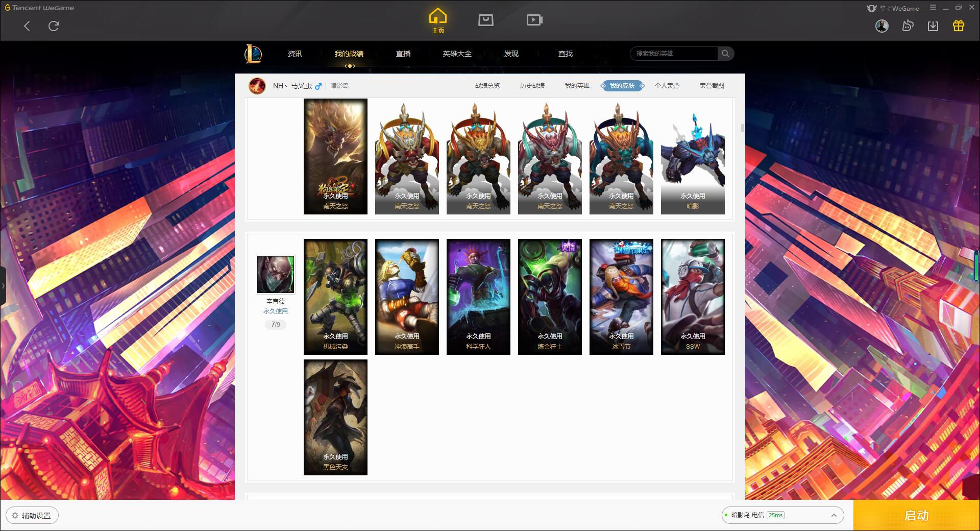Image resolution: width=980 pixels, height=531 pixels.
Task: Click the male gender icon
Action: (x=318, y=86)
